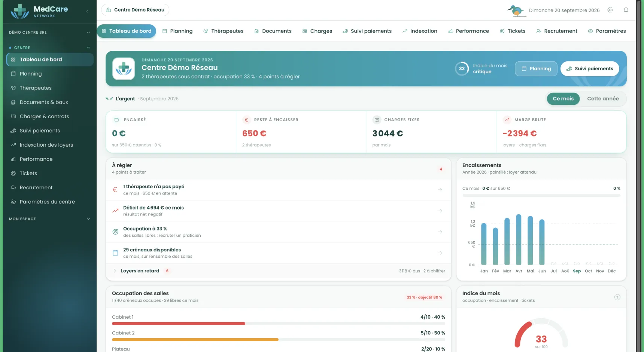Open the Suivi paiements top tab
Screen dimensions: 644x352
(367, 31)
